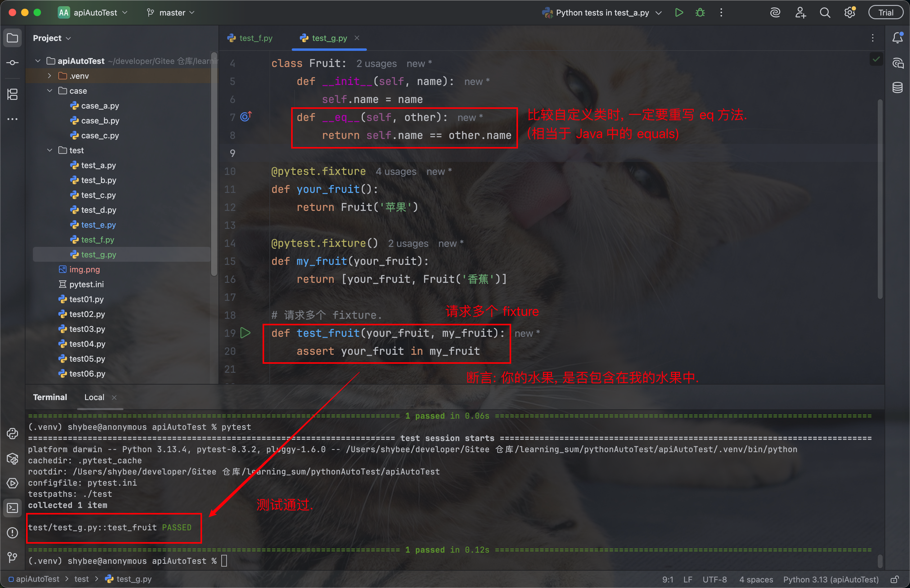Open the Commit tool window
Viewport: 910px width, 588px height.
pos(12,63)
